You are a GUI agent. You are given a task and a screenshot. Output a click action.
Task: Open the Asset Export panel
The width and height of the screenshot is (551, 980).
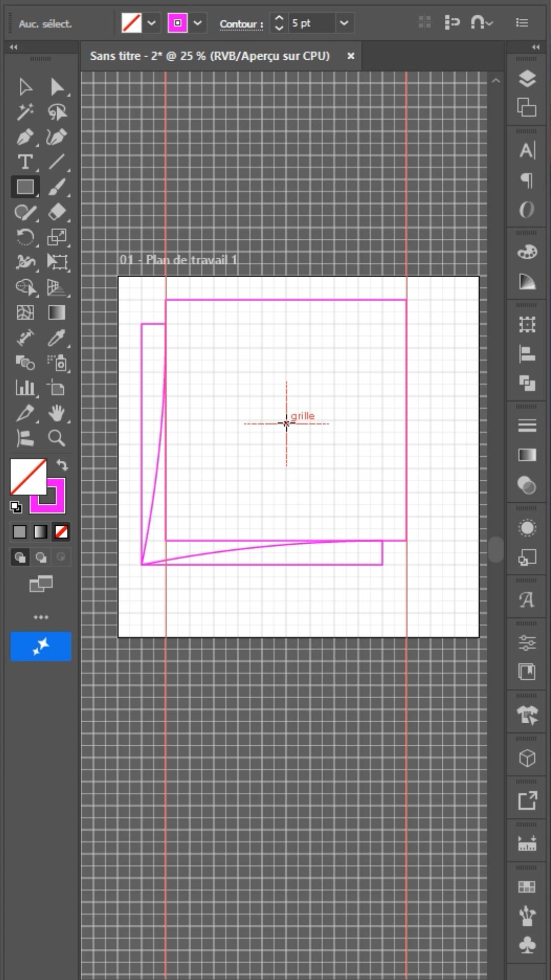pos(527,800)
